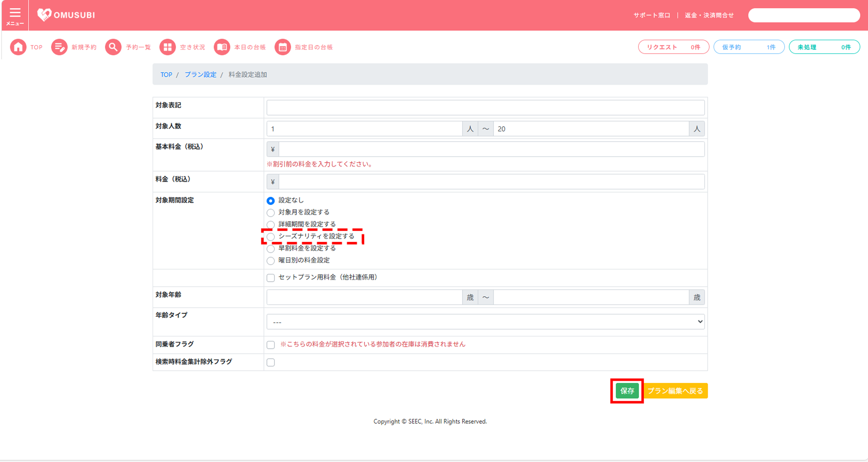Focus the 対象表記 text field
This screenshot has height=462, width=868.
[486, 108]
